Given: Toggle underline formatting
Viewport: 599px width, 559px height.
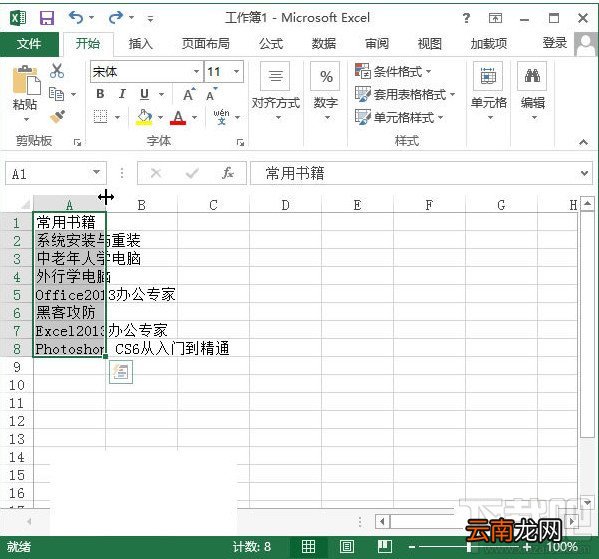Looking at the screenshot, I should (144, 94).
